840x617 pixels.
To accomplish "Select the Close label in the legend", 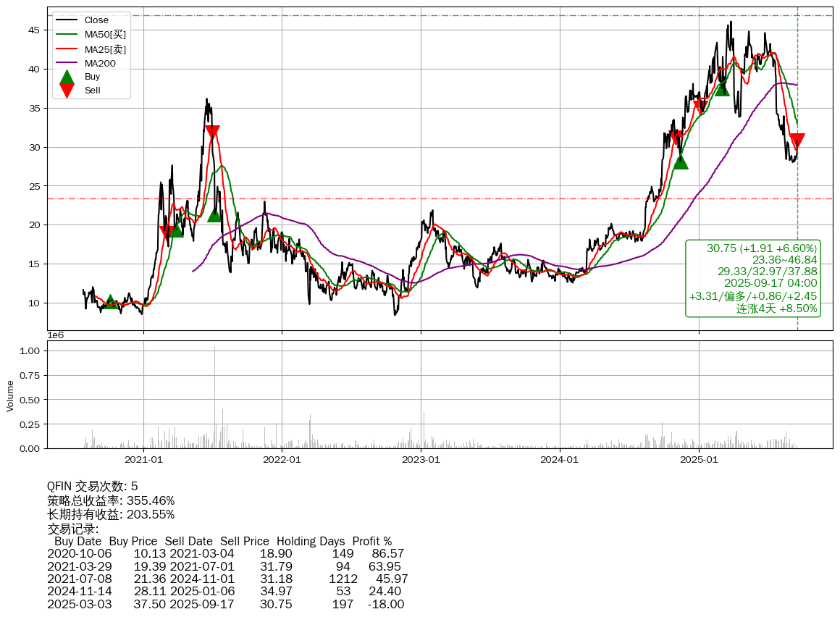I will 96,20.
